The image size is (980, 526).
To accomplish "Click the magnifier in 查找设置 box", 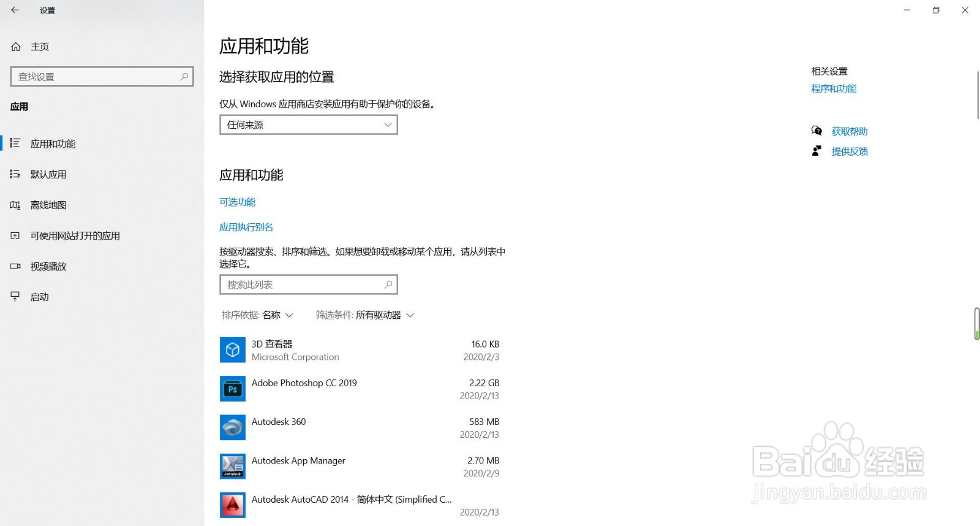I will [184, 77].
